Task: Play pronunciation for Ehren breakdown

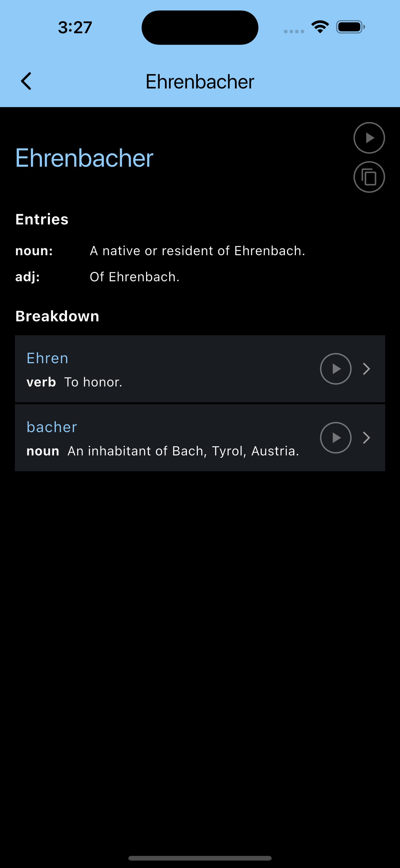Action: coord(336,368)
